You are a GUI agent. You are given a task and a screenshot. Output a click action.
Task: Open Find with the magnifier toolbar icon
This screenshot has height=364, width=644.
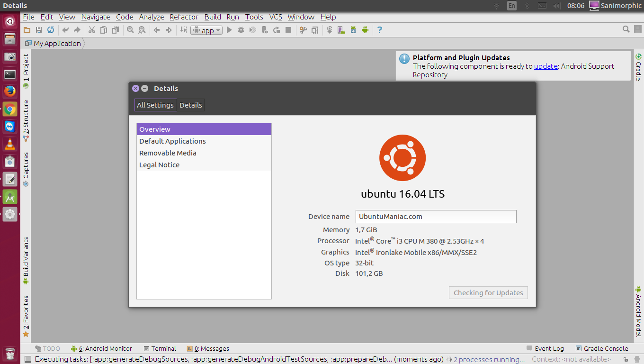pyautogui.click(x=130, y=30)
